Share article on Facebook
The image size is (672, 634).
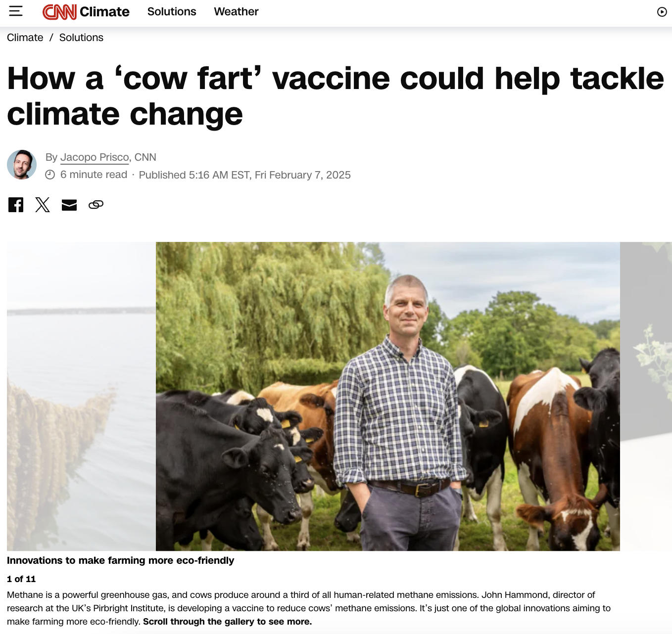pyautogui.click(x=16, y=205)
